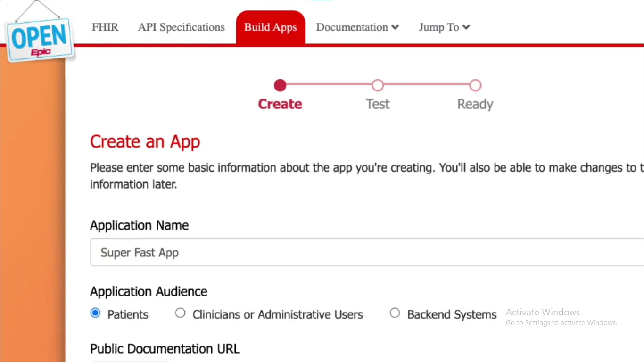Select the Patients radio button

coord(95,313)
